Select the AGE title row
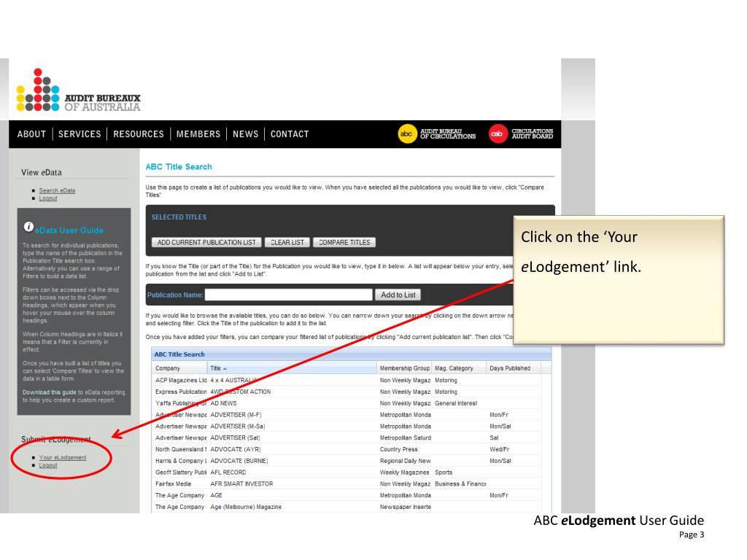The height and width of the screenshot is (560, 747). point(347,495)
